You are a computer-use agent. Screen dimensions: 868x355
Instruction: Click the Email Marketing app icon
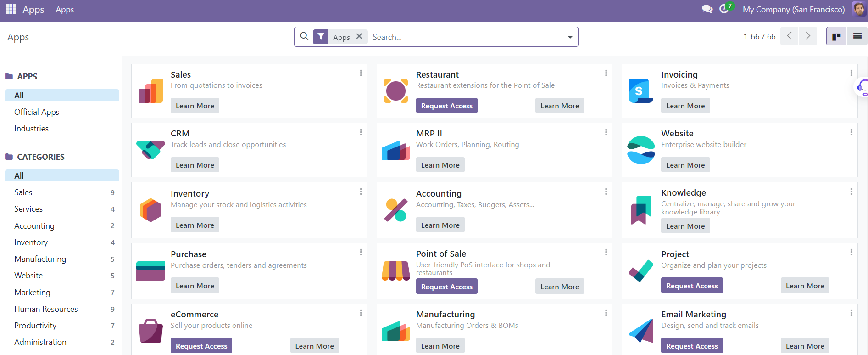pos(641,331)
